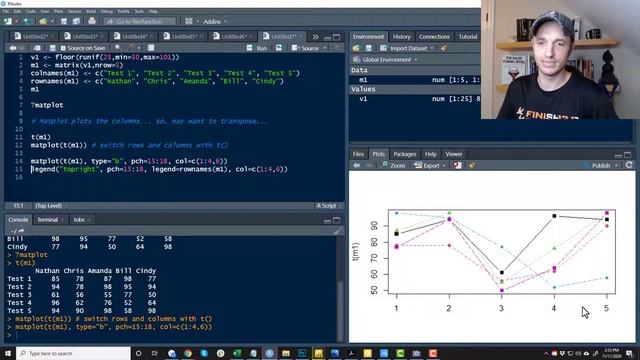Open the Global Environment dropdown
Viewport: 640px width, 360px height.
click(x=386, y=60)
